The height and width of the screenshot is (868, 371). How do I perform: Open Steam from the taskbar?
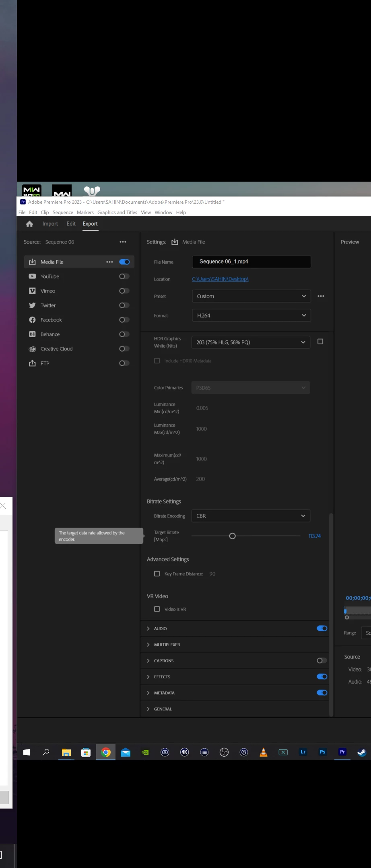pyautogui.click(x=362, y=752)
